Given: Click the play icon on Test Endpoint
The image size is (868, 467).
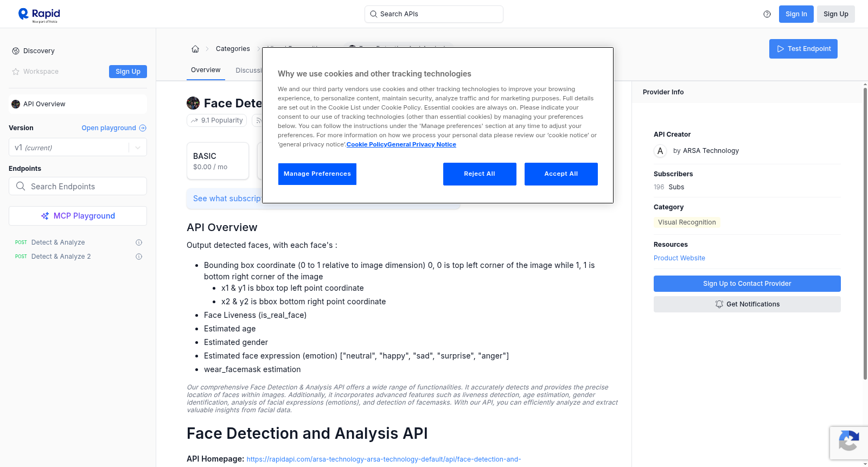Looking at the screenshot, I should tap(781, 49).
